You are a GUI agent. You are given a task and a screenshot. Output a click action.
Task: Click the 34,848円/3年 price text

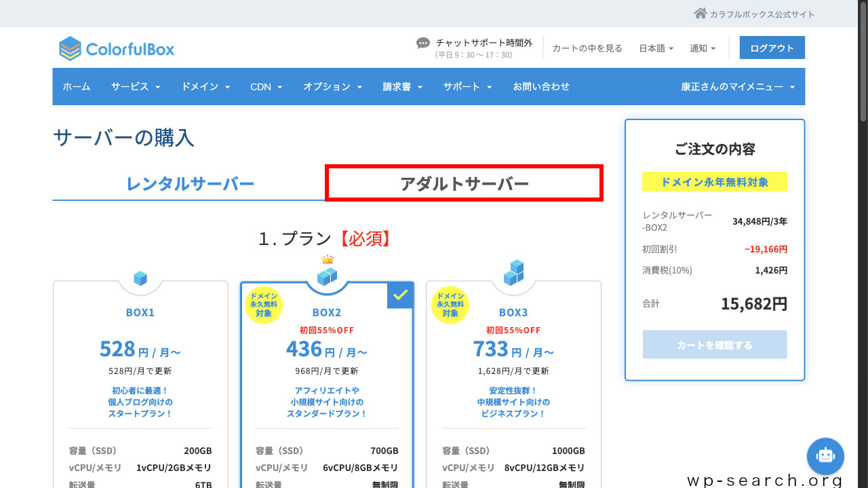coord(759,221)
